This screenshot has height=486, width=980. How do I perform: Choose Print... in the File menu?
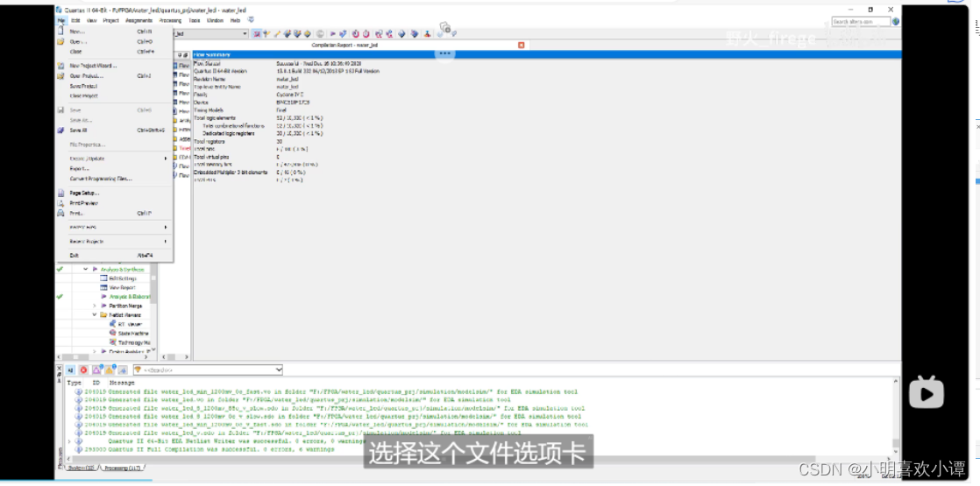(x=114, y=213)
